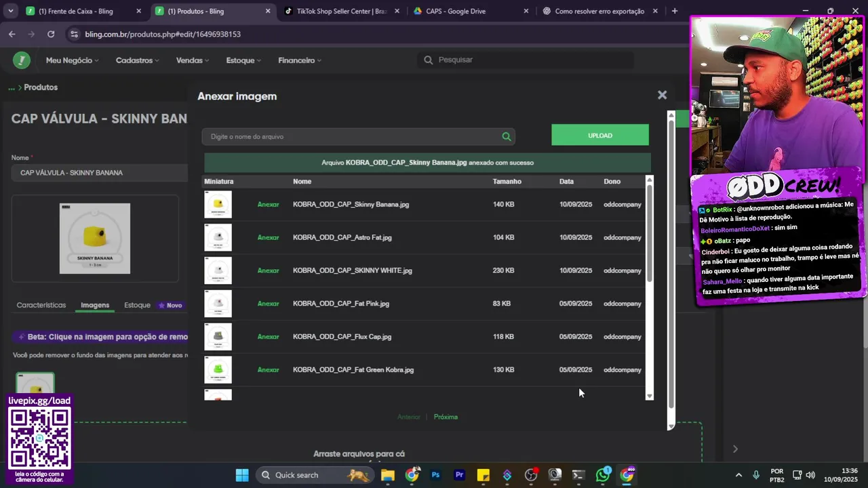868x488 pixels.
Task: Open Photoshop from taskbar
Action: (435, 475)
